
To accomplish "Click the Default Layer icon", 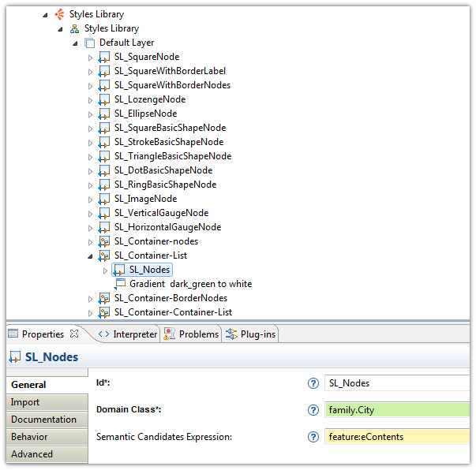I will [x=89, y=43].
